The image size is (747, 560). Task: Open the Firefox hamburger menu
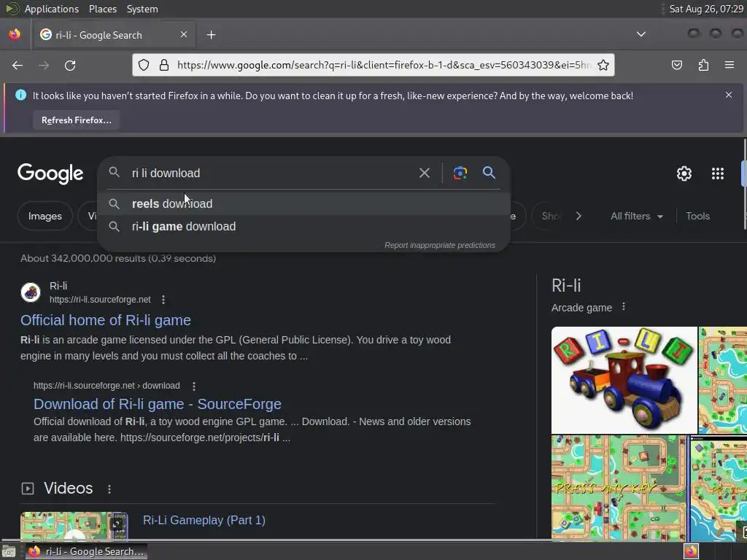[x=729, y=65]
